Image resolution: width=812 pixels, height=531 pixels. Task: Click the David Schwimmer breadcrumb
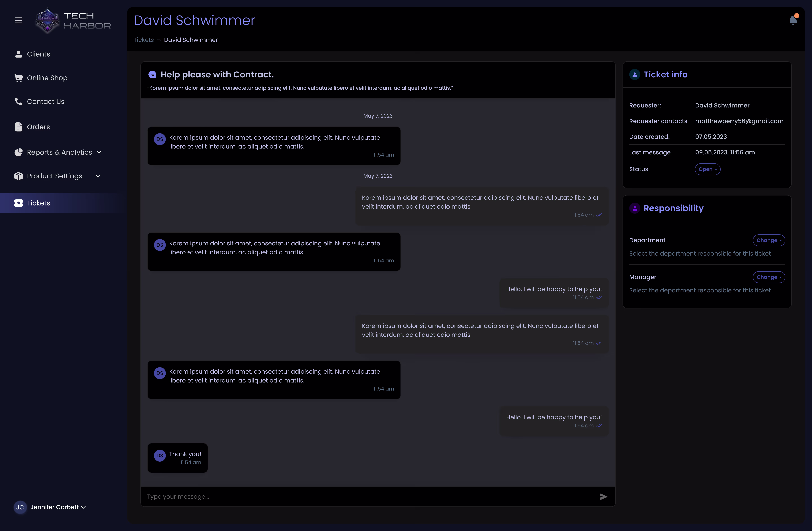click(x=191, y=40)
